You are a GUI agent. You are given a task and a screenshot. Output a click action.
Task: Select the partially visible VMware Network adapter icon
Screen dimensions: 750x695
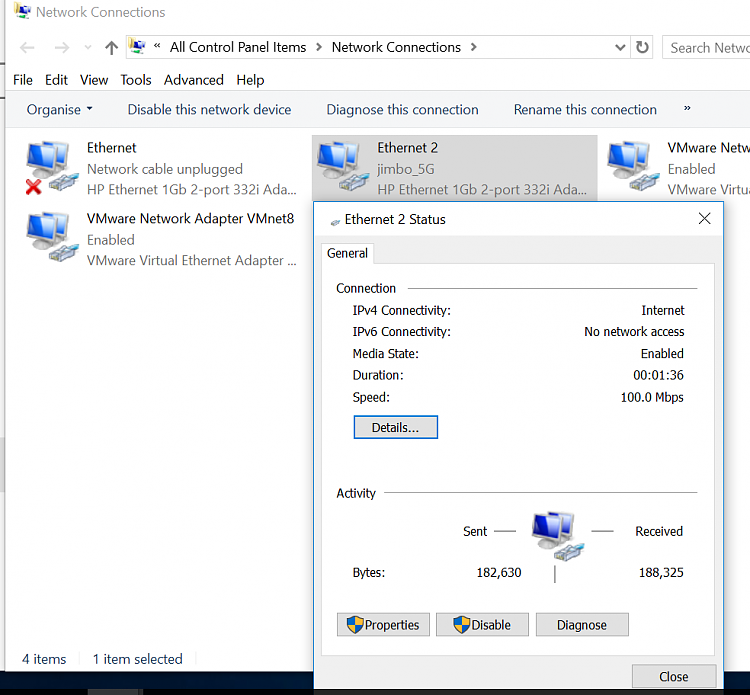coord(633,166)
